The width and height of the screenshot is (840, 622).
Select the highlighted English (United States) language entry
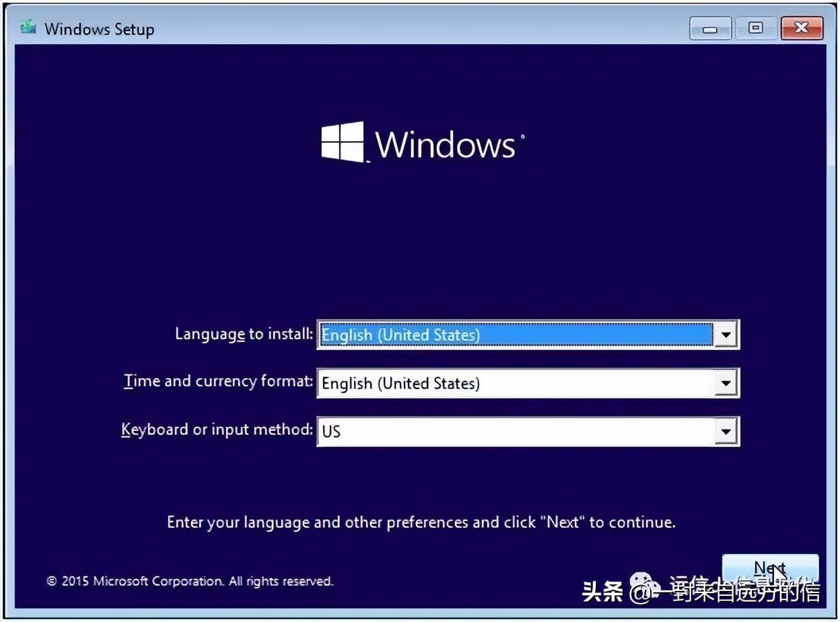pyautogui.click(x=471, y=335)
